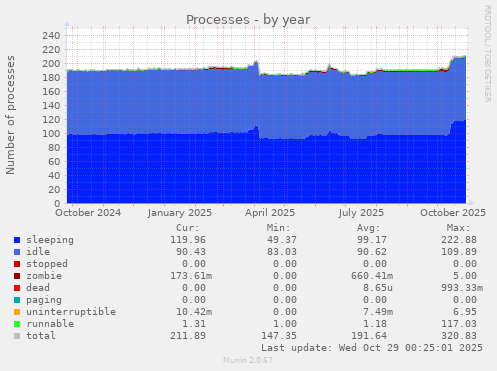Select the 'runnable' legend label

click(x=50, y=324)
